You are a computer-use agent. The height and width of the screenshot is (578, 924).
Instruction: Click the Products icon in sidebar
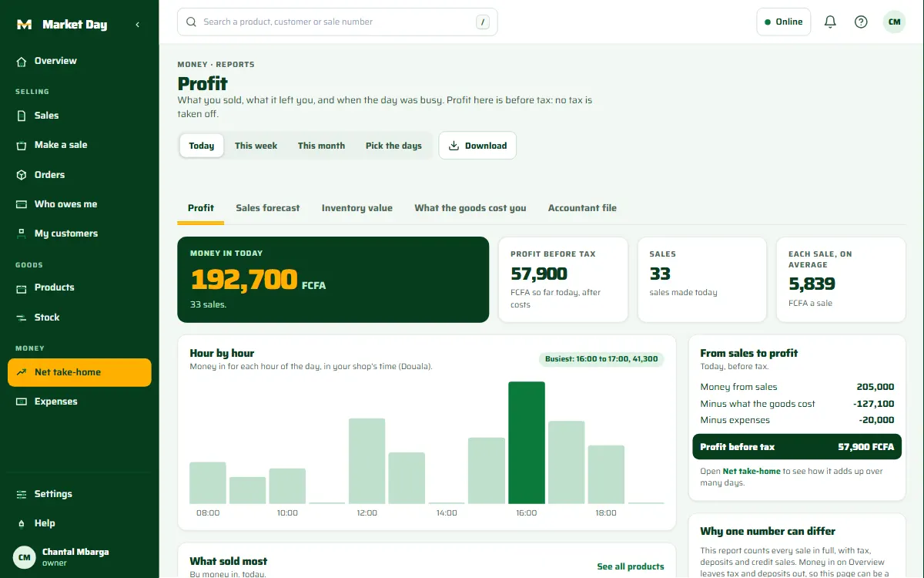[x=22, y=287]
